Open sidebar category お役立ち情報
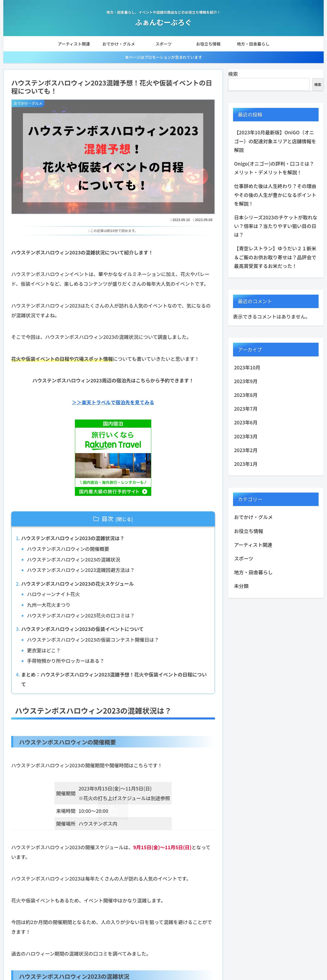This screenshot has height=980, width=327. (x=249, y=531)
